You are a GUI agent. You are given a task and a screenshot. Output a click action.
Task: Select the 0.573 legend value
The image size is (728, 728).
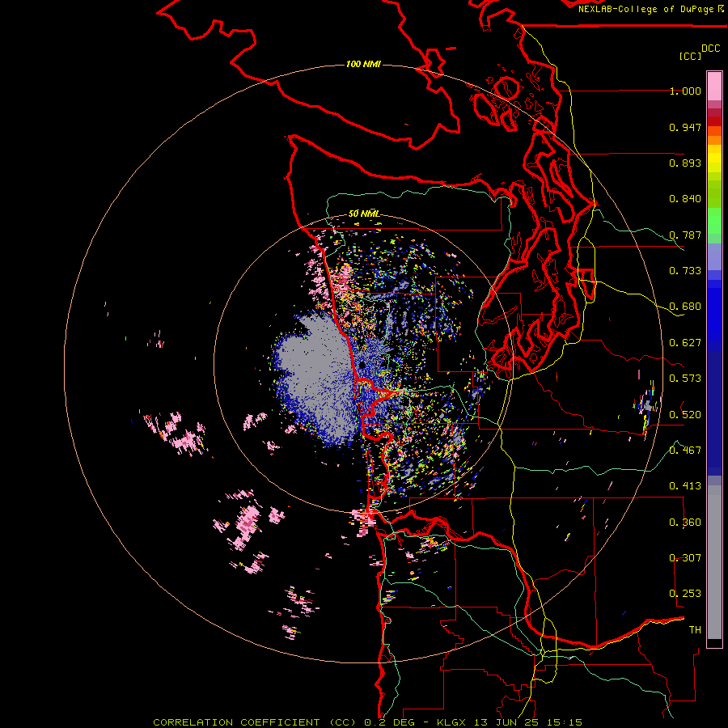[x=685, y=379]
